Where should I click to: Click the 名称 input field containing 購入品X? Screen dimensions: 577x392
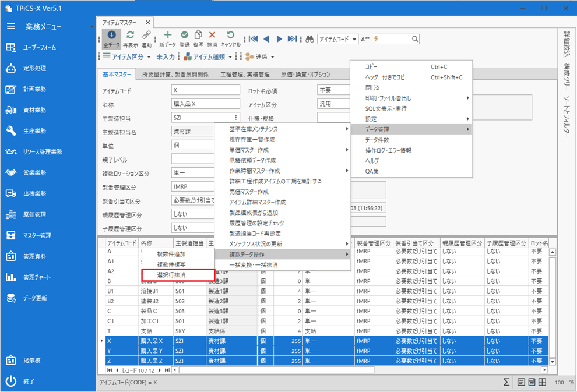click(205, 104)
